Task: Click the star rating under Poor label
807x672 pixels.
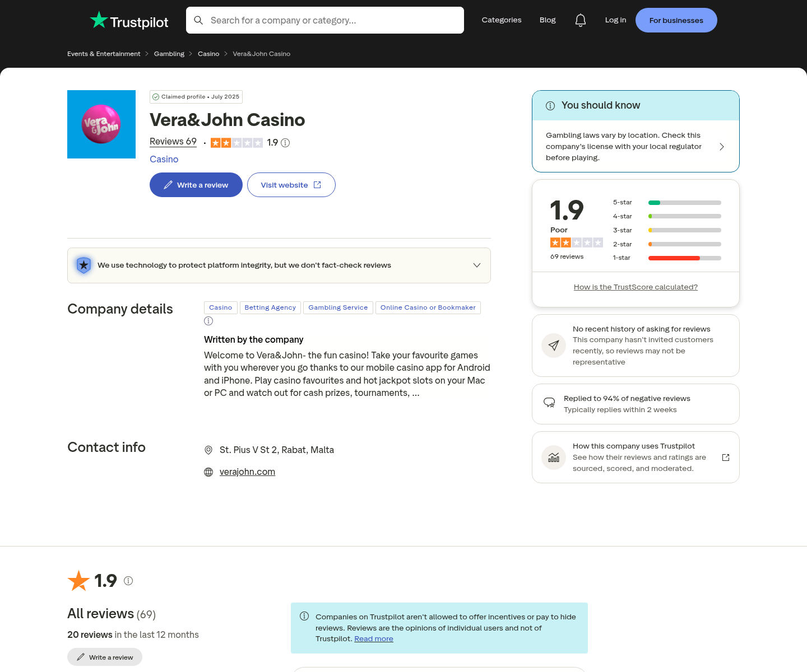Action: pyautogui.click(x=577, y=242)
